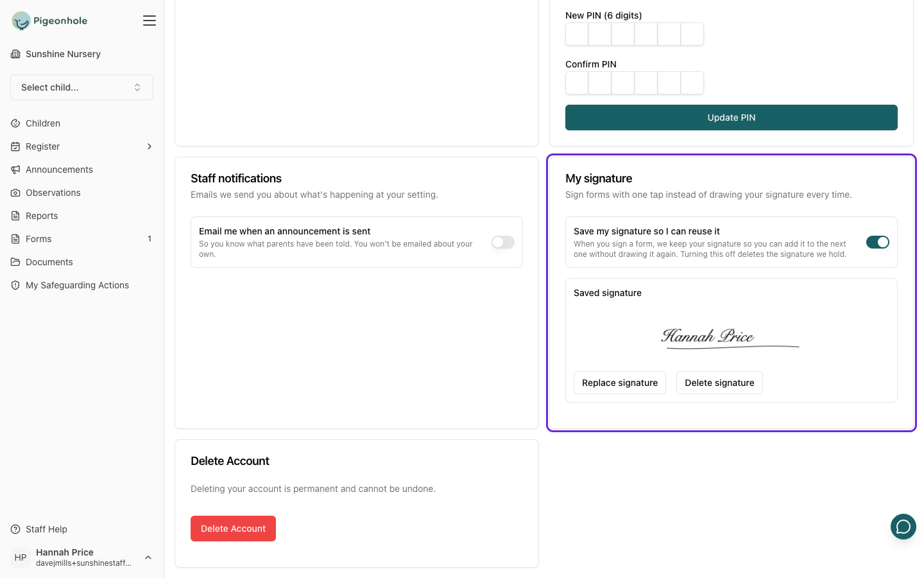This screenshot has height=578, width=924.
Task: Click the My signature heading
Action: coord(599,179)
